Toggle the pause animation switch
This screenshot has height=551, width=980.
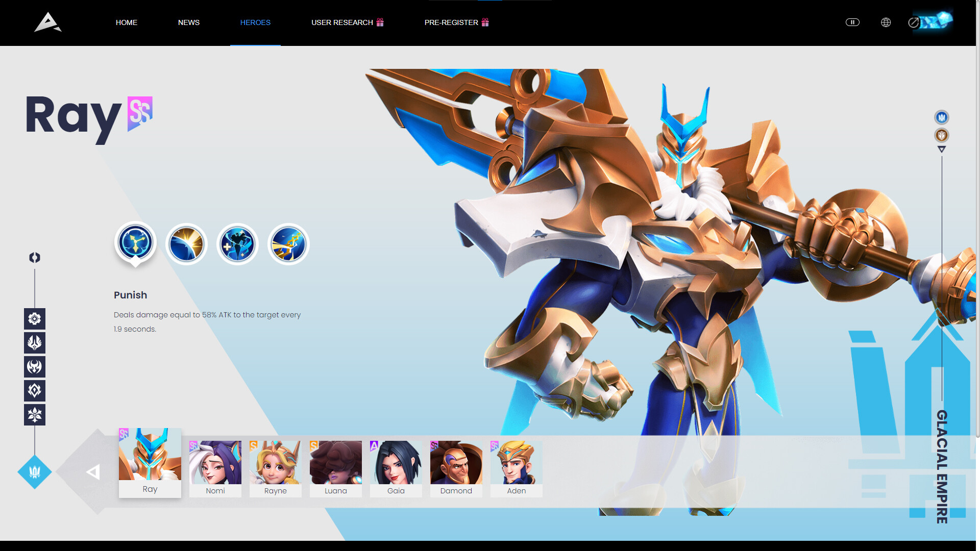point(852,22)
